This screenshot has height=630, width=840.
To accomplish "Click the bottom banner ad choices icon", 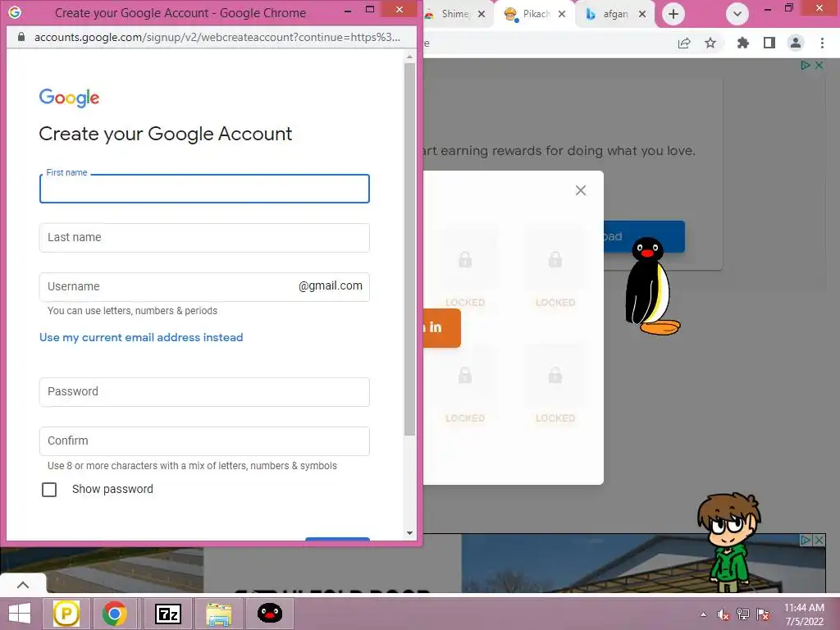I will (806, 540).
